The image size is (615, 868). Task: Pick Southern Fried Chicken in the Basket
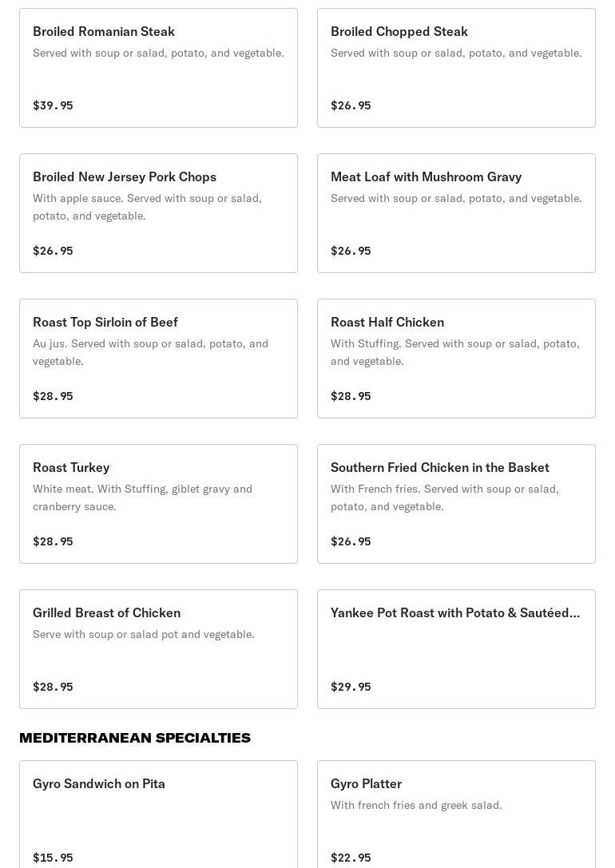pos(456,504)
